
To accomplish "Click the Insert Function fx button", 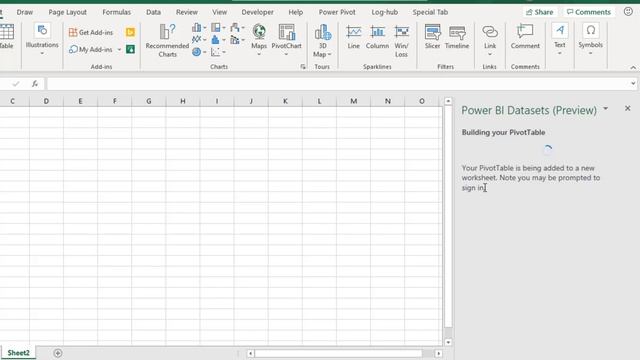I will point(35,84).
